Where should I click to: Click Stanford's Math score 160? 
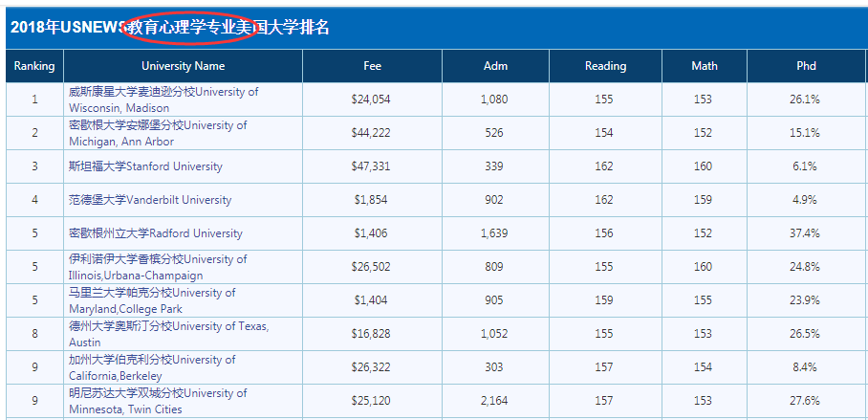(x=703, y=166)
